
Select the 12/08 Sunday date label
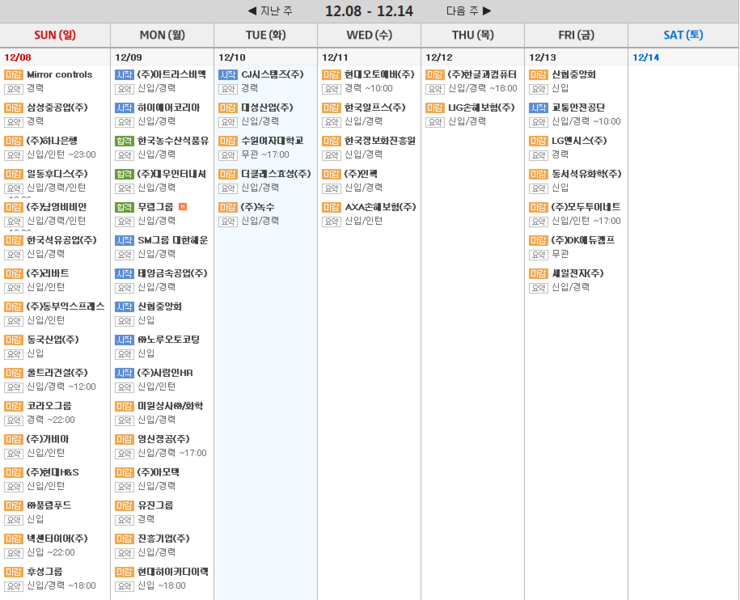click(x=17, y=58)
